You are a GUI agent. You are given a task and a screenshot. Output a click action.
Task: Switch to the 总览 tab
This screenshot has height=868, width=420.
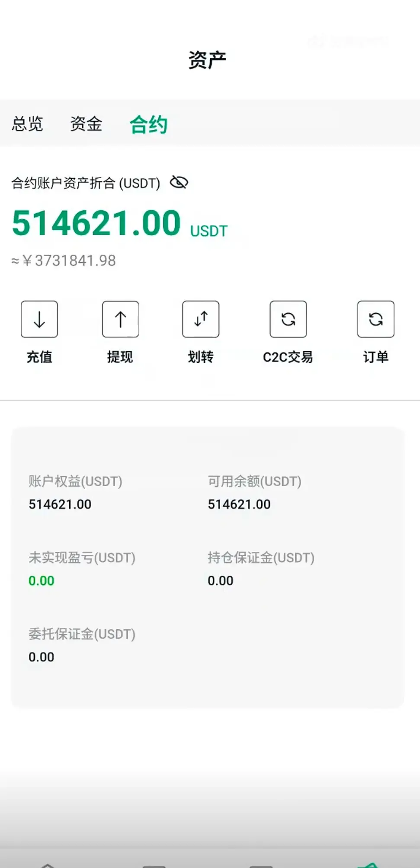click(28, 124)
